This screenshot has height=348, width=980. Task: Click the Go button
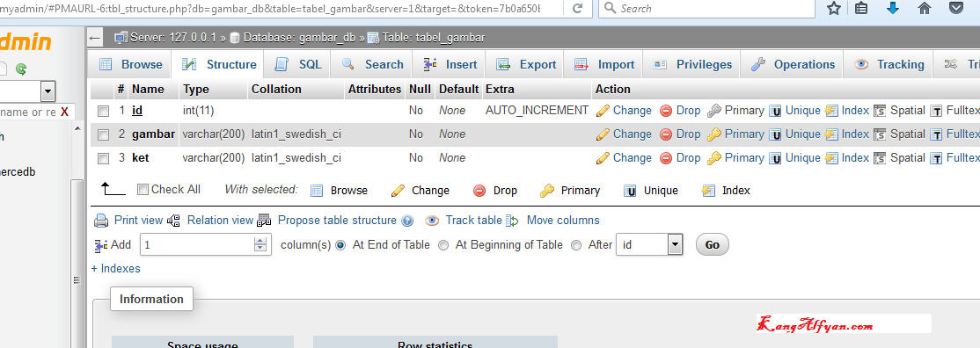click(713, 245)
